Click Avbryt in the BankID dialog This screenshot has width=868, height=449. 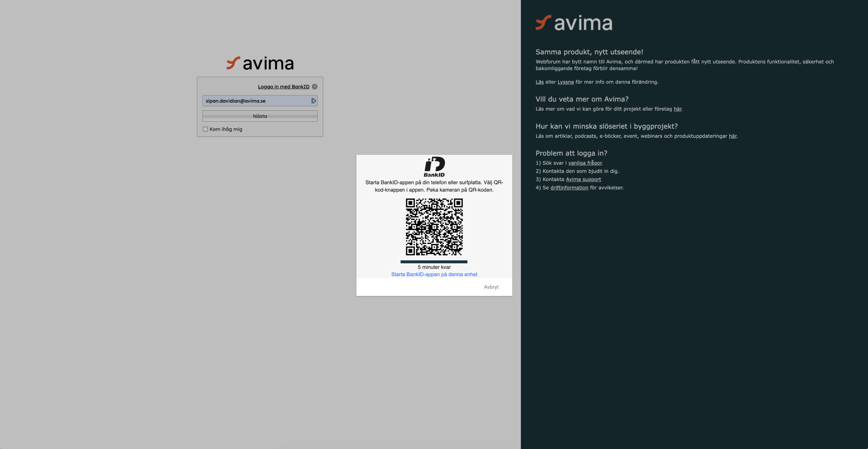pos(491,287)
